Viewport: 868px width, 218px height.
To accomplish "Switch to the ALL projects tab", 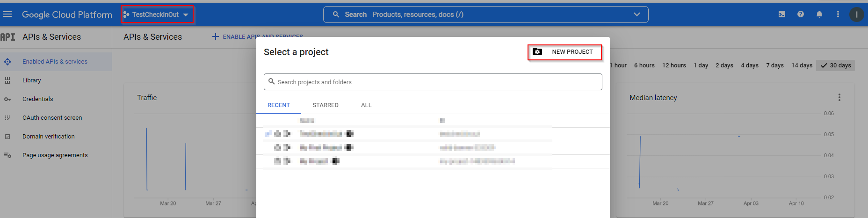I will [x=366, y=105].
